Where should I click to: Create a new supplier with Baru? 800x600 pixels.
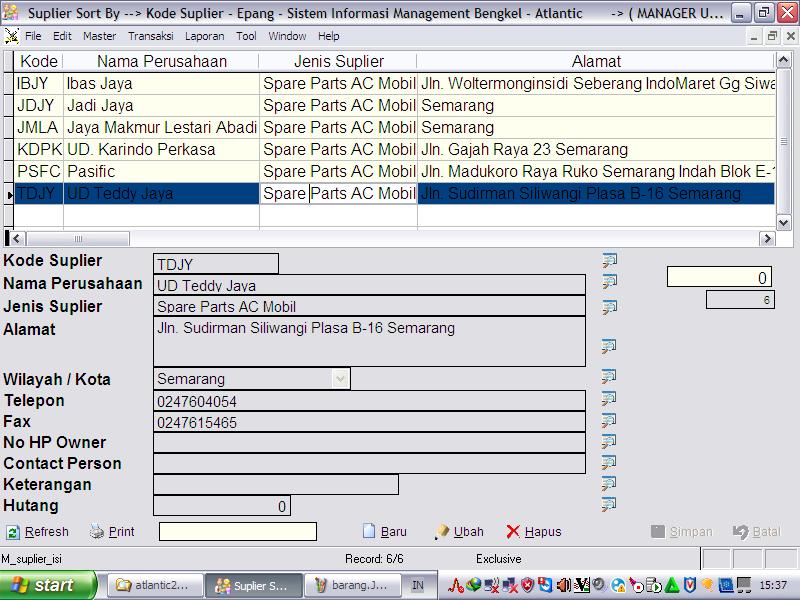[x=384, y=532]
